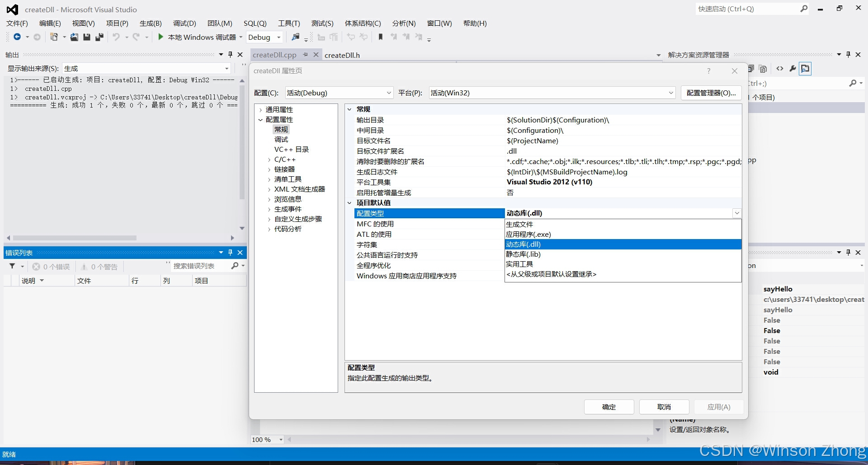The width and height of the screenshot is (868, 465).
Task: Click the Properties wrench icon in Solution Explorer
Action: pos(793,69)
